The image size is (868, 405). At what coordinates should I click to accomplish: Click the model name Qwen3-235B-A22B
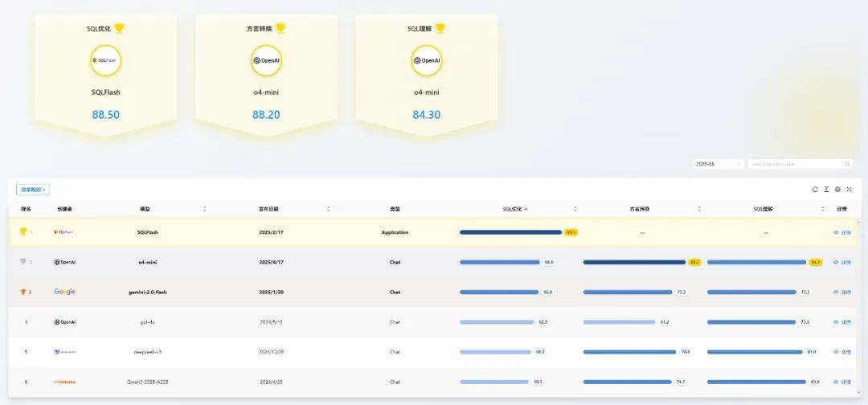coord(147,382)
